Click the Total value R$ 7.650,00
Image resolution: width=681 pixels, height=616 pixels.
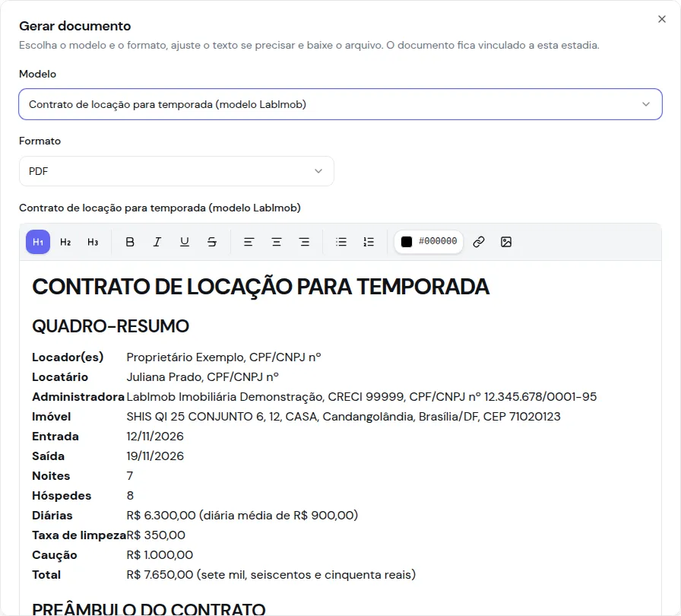[x=271, y=575]
